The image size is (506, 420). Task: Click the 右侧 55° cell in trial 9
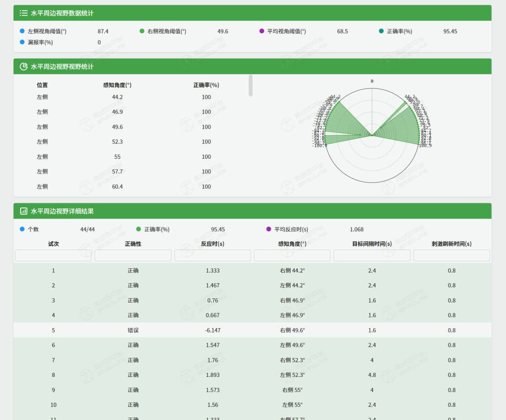(292, 390)
